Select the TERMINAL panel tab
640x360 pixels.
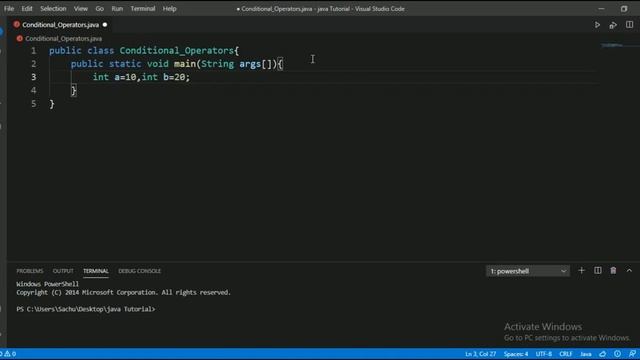(96, 271)
